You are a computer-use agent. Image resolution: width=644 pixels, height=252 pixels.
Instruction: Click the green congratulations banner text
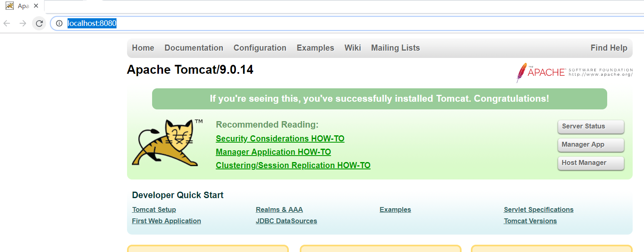pos(379,99)
